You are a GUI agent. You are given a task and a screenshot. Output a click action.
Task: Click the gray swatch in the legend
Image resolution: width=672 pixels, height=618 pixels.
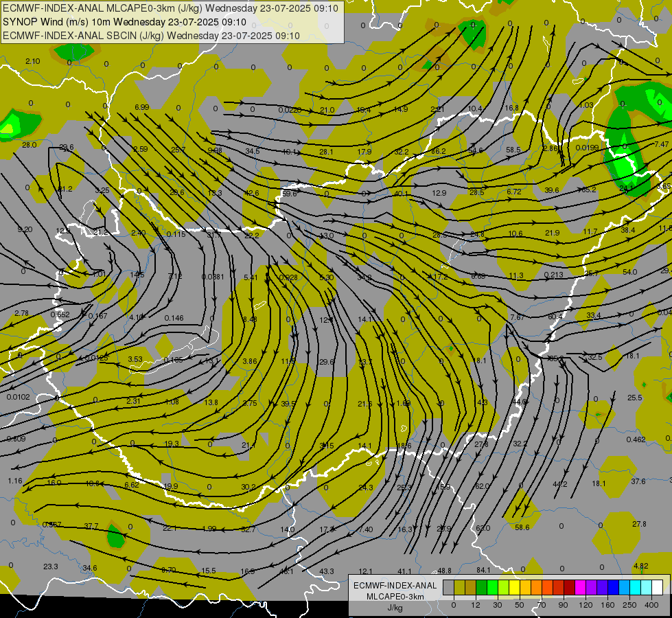pyautogui.click(x=448, y=588)
